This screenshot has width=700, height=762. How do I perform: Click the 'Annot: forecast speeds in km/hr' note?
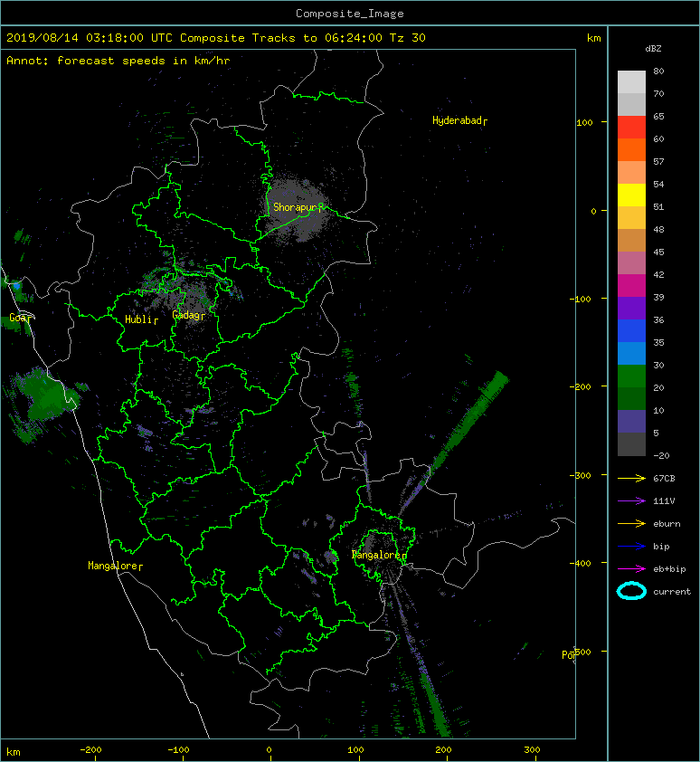pos(118,61)
